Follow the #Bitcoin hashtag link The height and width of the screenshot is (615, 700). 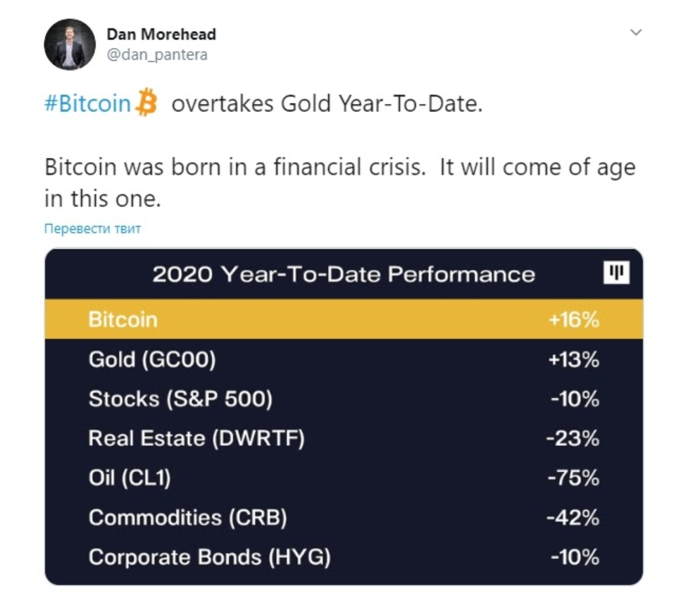pyautogui.click(x=87, y=103)
